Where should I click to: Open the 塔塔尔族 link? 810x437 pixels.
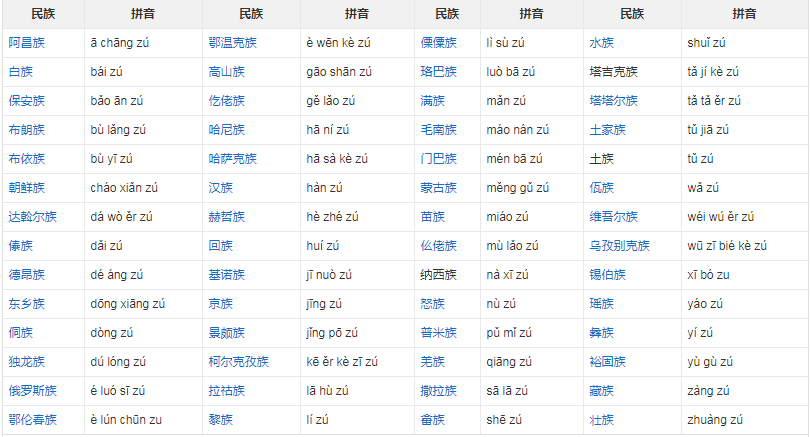[614, 101]
